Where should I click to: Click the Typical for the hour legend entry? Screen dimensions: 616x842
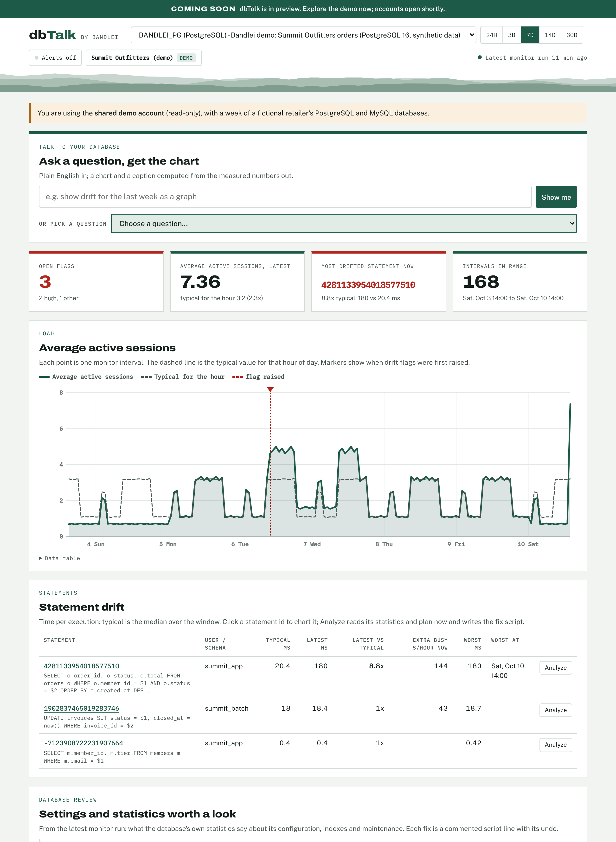tap(183, 377)
